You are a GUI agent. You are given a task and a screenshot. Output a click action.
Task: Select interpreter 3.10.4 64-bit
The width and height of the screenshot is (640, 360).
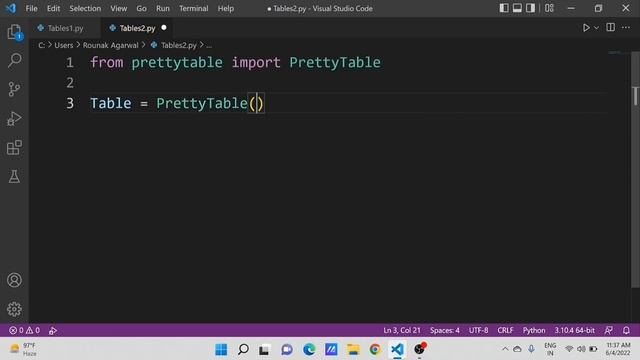click(574, 330)
